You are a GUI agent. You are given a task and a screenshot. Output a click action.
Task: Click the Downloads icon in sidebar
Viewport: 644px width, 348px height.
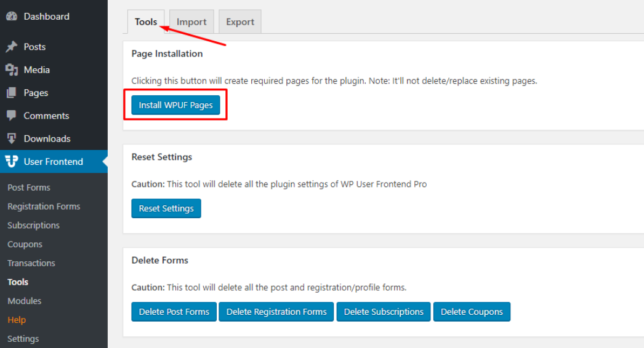point(12,139)
